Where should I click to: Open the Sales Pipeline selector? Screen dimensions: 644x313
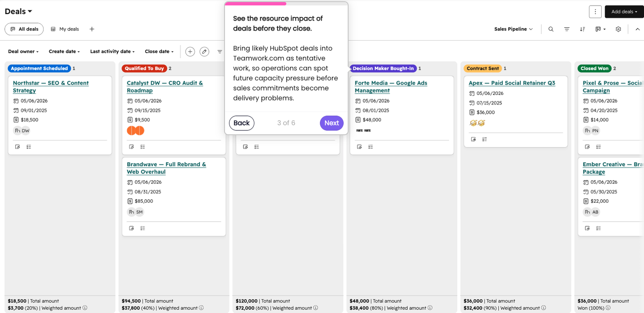514,29
